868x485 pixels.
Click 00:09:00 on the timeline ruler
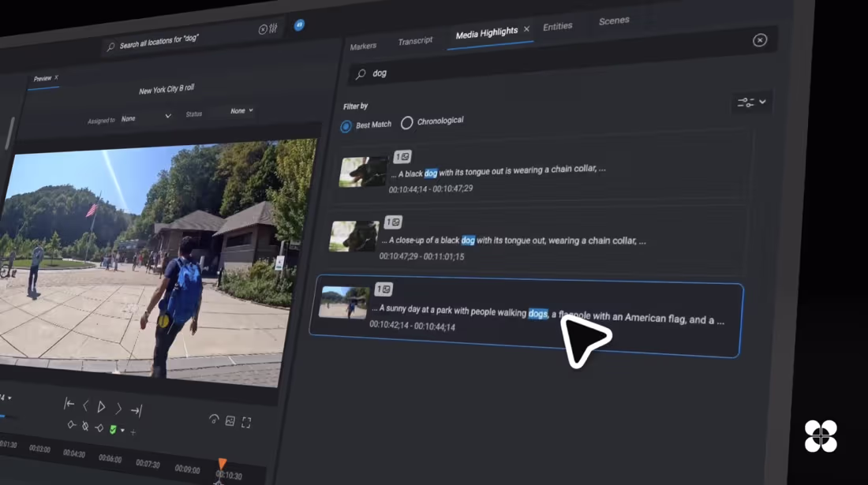[187, 469]
